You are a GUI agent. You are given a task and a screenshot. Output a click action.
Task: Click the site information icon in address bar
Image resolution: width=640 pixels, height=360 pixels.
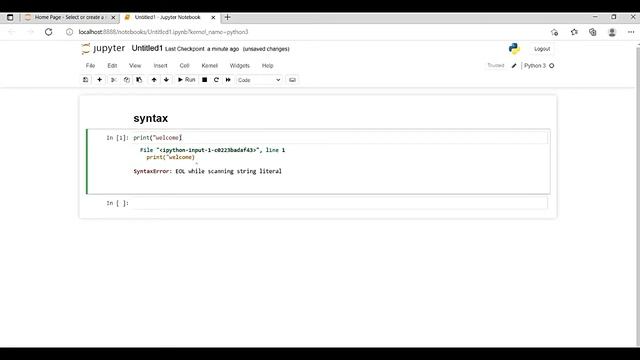69,32
